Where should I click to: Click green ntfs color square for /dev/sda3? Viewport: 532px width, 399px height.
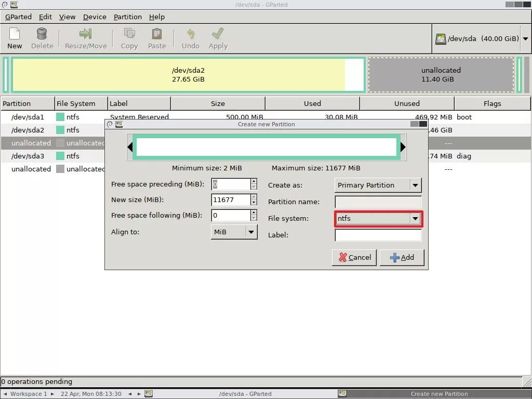[60, 156]
